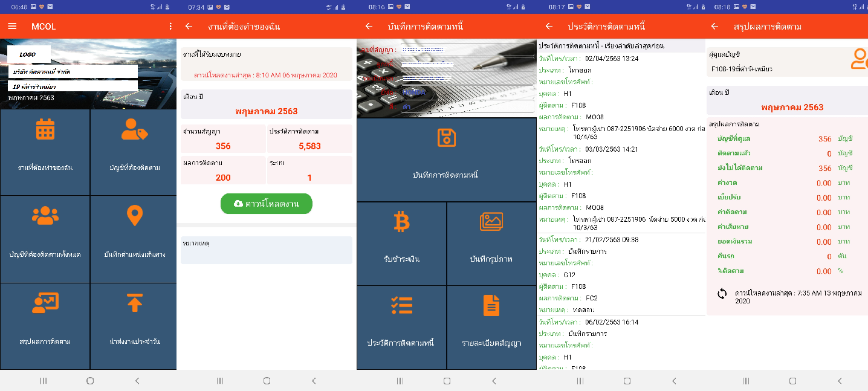Open the three-dot overflow menu in MCOL header

(x=170, y=27)
